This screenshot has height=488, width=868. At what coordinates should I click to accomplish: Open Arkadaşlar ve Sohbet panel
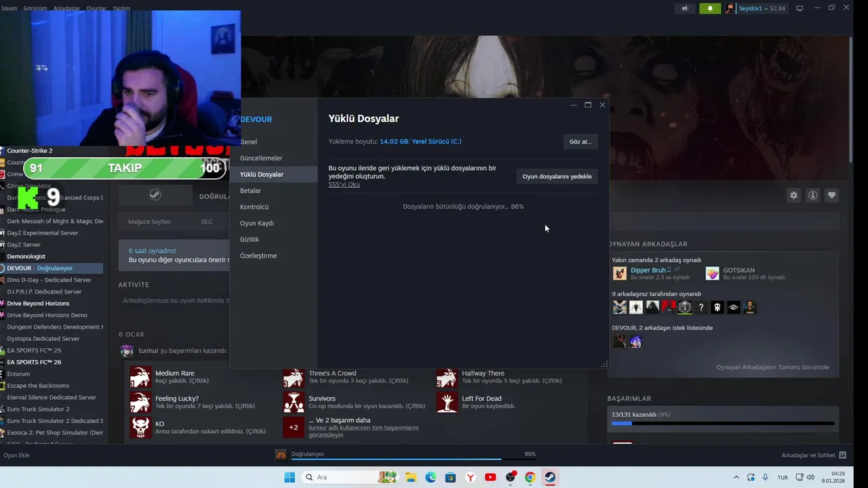(x=814, y=455)
